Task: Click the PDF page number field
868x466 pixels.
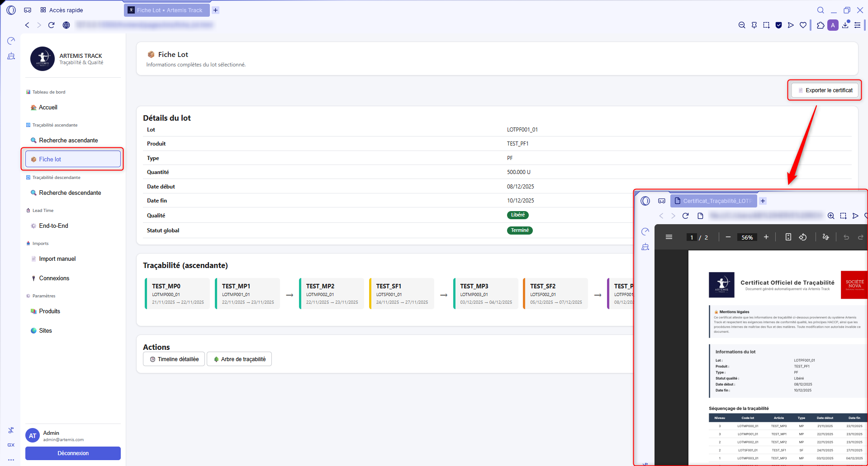Action: pyautogui.click(x=692, y=237)
